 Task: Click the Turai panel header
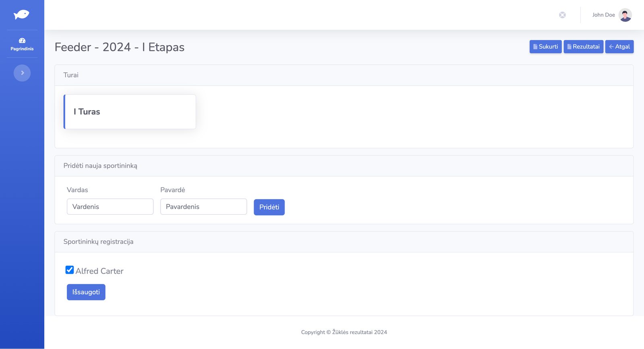point(71,75)
